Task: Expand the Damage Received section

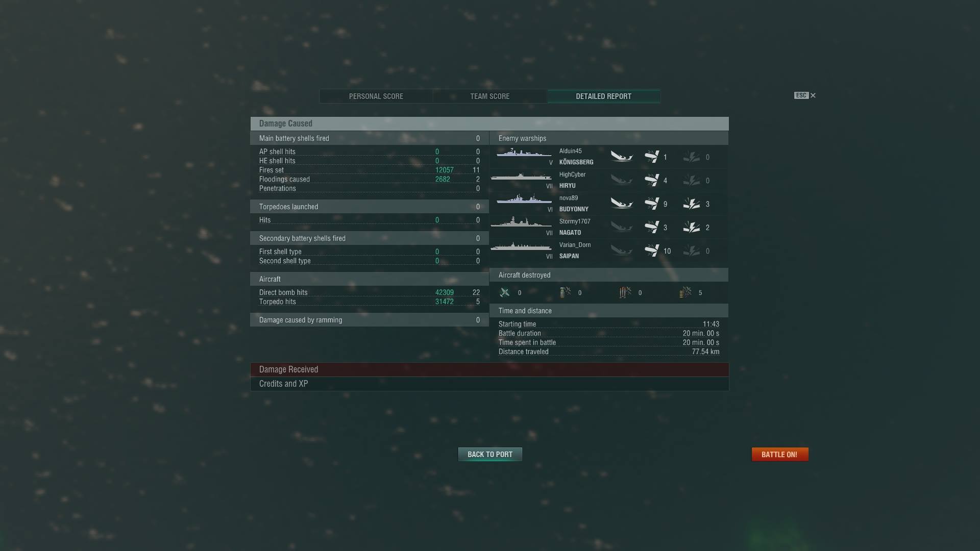Action: click(x=489, y=369)
